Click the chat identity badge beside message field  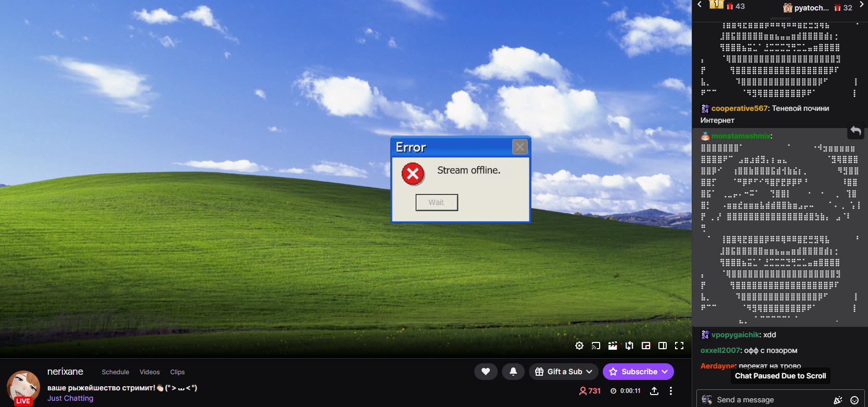(707, 400)
